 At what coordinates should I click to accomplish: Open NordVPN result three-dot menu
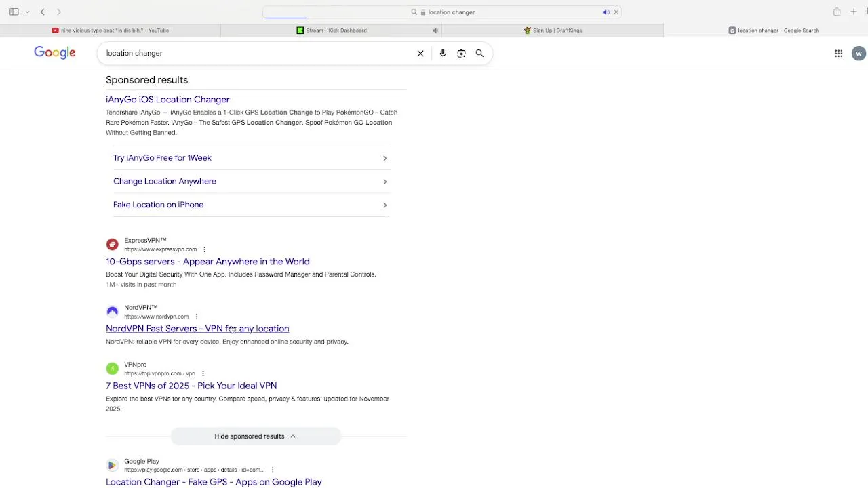point(197,317)
